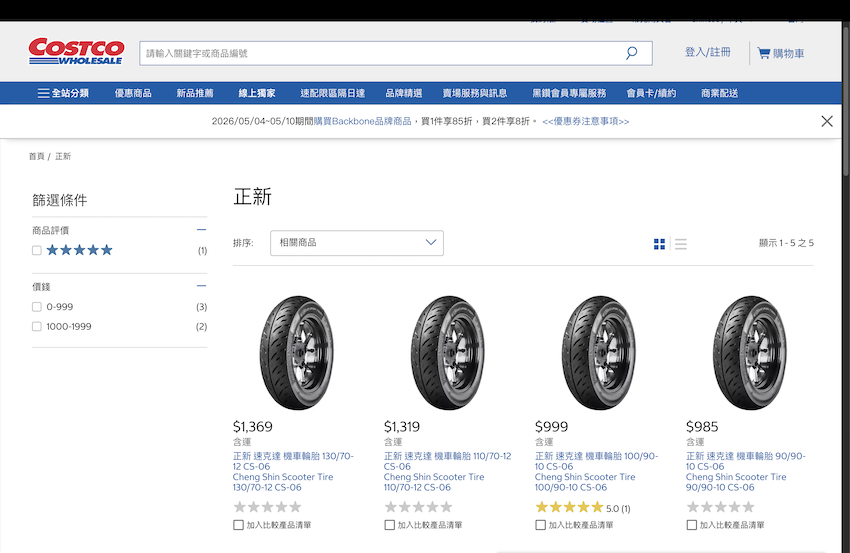Open 速配限區隔日達 menu item

[333, 93]
